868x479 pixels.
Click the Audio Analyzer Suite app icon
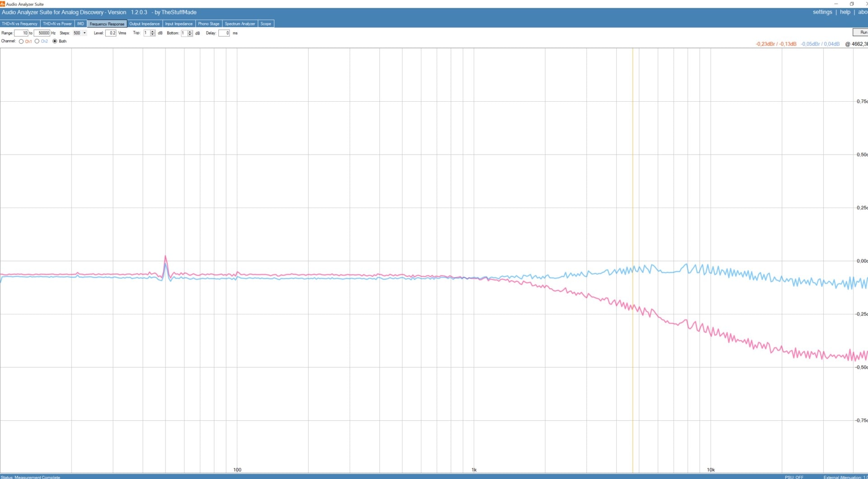(3, 4)
